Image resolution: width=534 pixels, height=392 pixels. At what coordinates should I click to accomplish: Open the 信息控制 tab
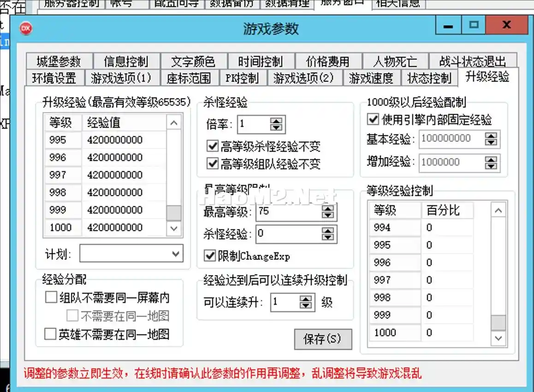click(126, 61)
